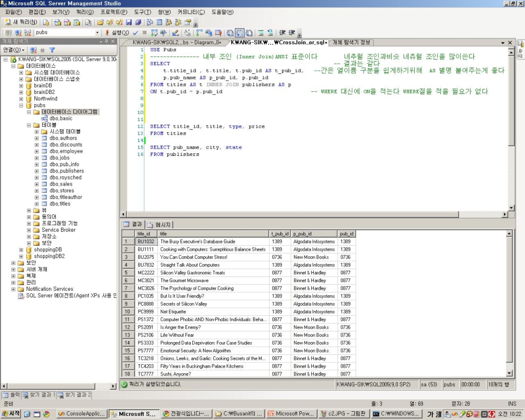The width and height of the screenshot is (525, 420).
Task: Click the Windows 시작 button
Action: pos(11,414)
